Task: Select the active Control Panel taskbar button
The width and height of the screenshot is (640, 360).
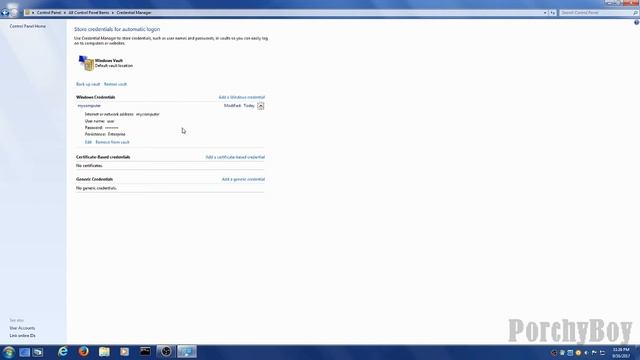Action: (187, 351)
